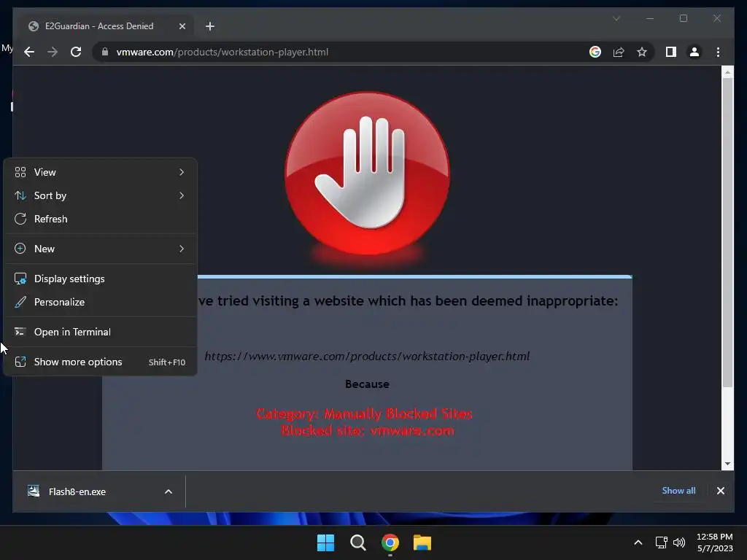Click 'Category: Manually Blocked Sites' text
The height and width of the screenshot is (560, 747).
click(x=365, y=414)
